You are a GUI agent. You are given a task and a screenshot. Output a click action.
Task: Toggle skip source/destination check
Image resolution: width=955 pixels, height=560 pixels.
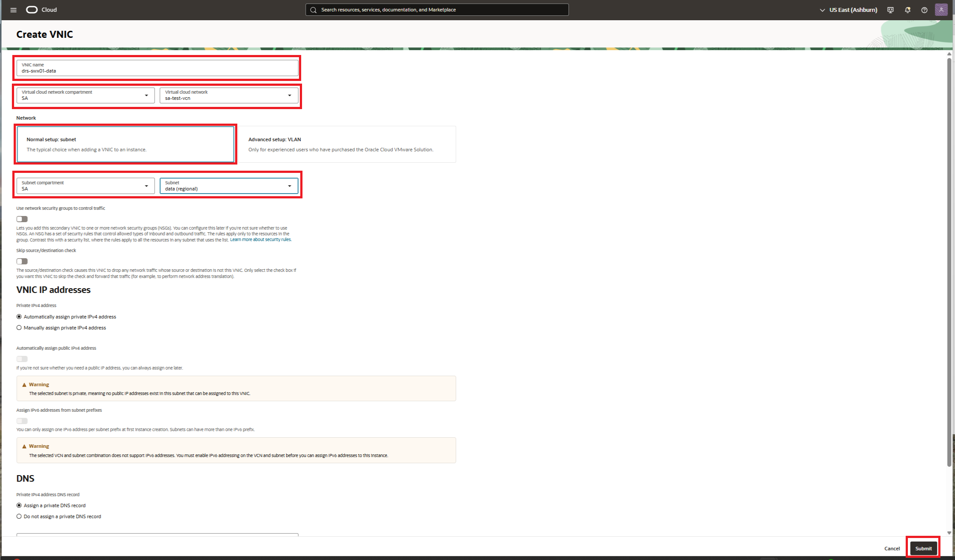tap(22, 261)
